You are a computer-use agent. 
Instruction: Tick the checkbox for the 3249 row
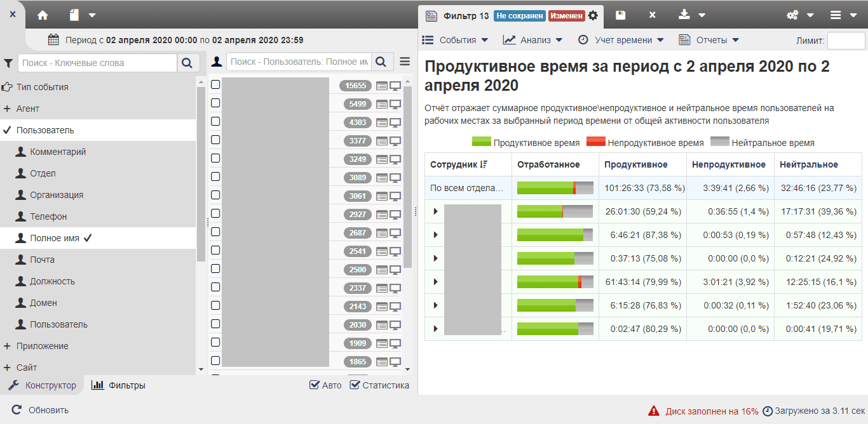coord(215,158)
